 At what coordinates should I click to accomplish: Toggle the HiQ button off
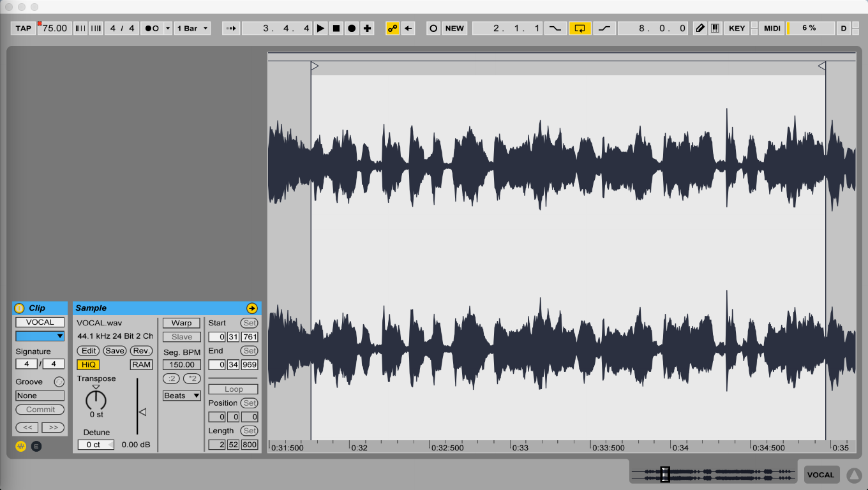88,364
